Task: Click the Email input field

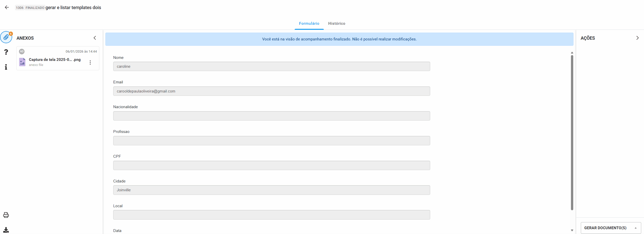Action: [x=271, y=91]
